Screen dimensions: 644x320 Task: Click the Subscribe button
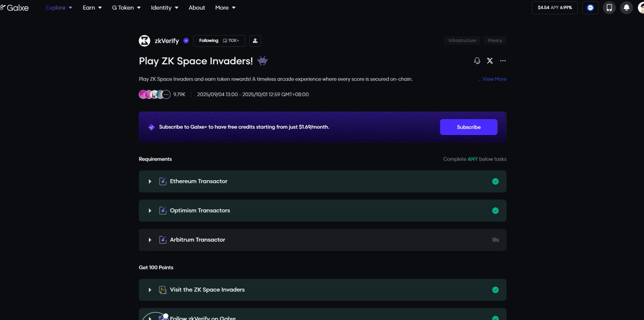click(469, 127)
